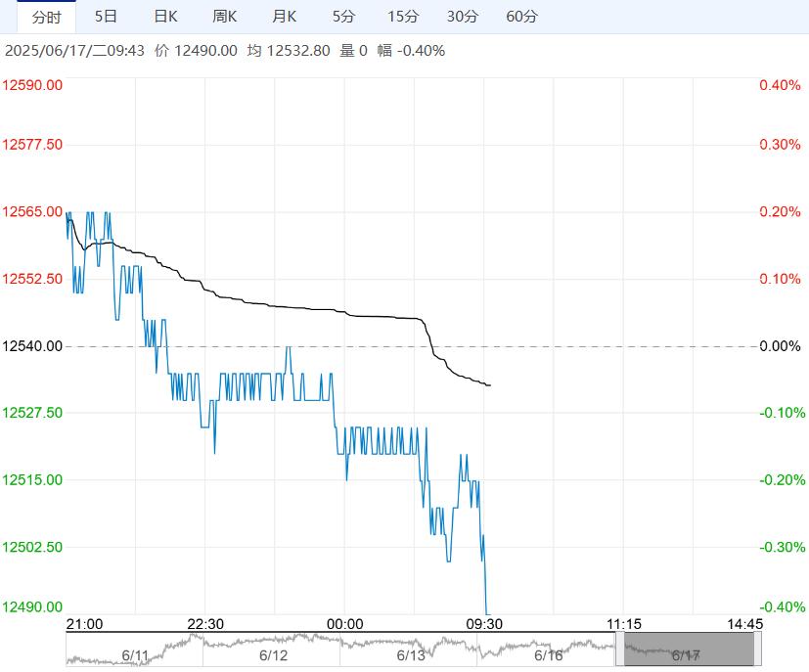809x672 pixels.
Task: Select the 日K daily candlestick tab
Action: [x=166, y=17]
